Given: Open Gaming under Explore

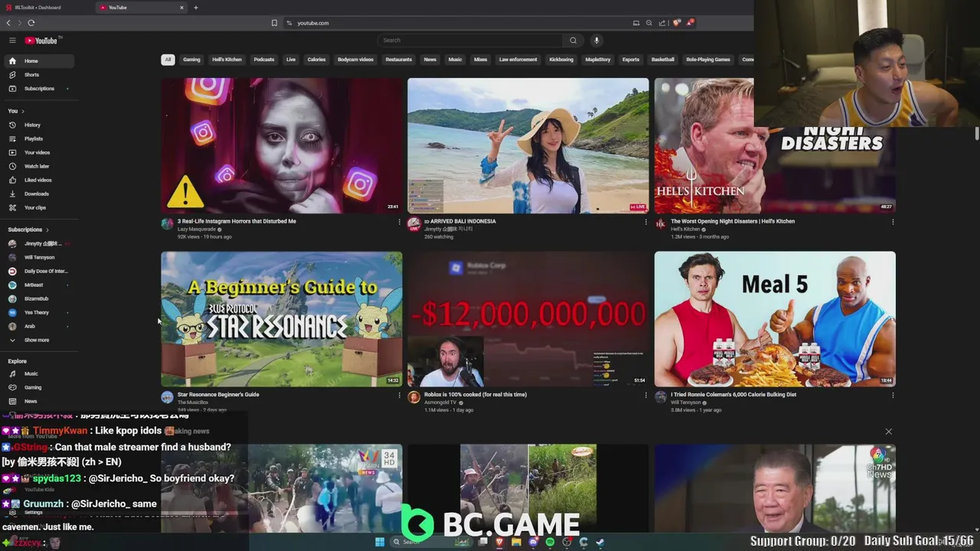Looking at the screenshot, I should tap(39, 387).
